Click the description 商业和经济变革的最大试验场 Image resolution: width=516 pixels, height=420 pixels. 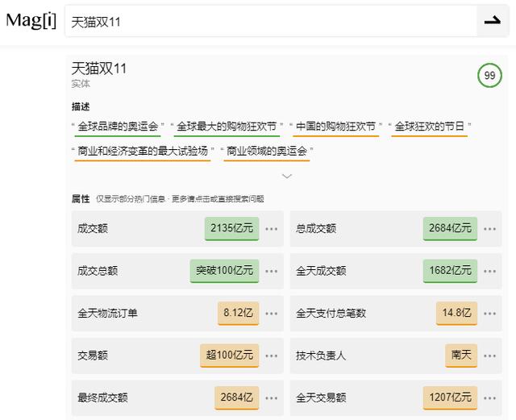(x=143, y=152)
